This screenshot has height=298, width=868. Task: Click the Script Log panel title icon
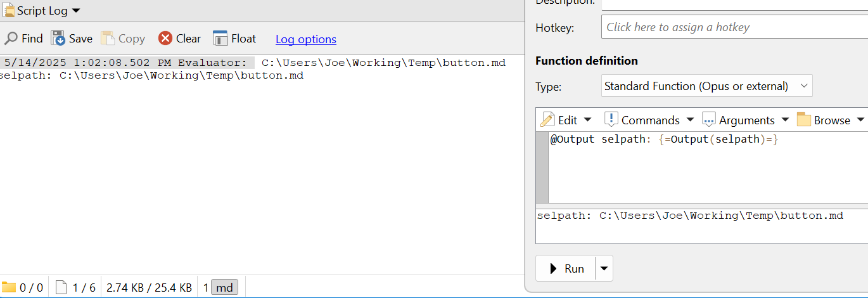9,11
